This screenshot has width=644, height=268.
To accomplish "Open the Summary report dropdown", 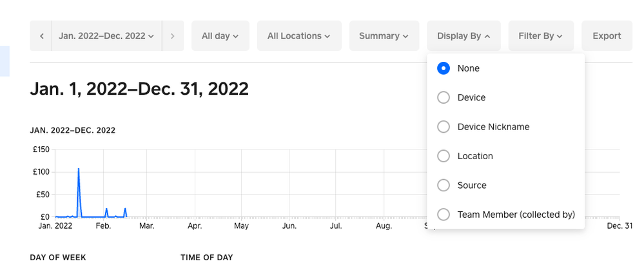I will click(x=384, y=36).
